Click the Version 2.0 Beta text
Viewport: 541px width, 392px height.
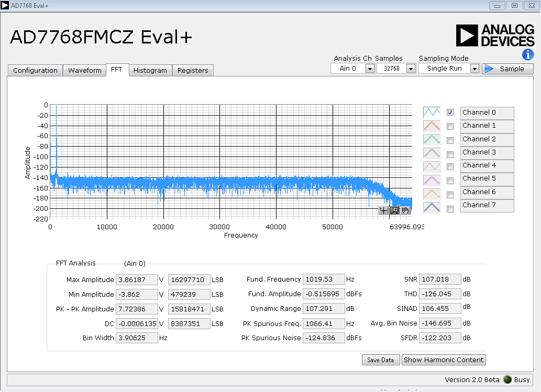(472, 379)
